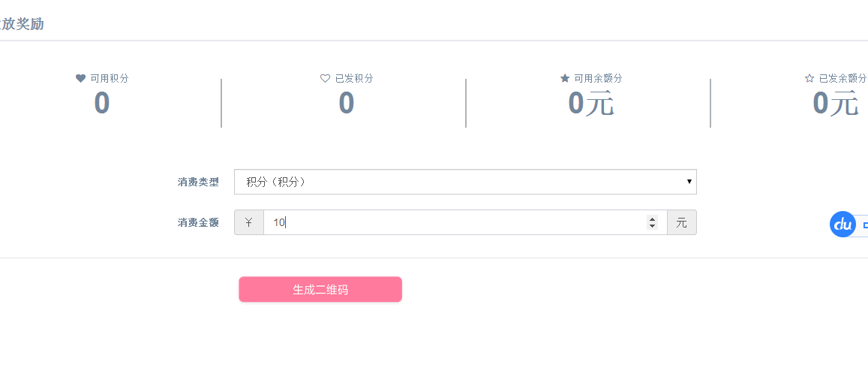
Task: Click the 消费金额 field label
Action: pyautogui.click(x=198, y=222)
